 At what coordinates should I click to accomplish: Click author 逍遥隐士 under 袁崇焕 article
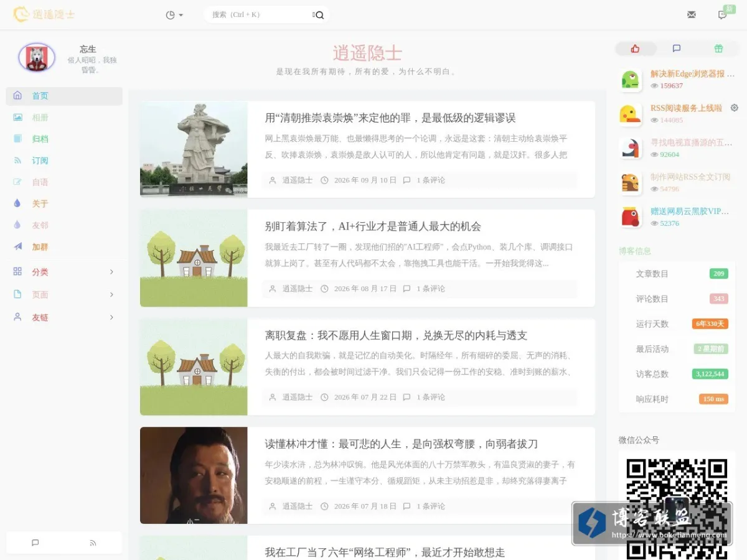[298, 180]
